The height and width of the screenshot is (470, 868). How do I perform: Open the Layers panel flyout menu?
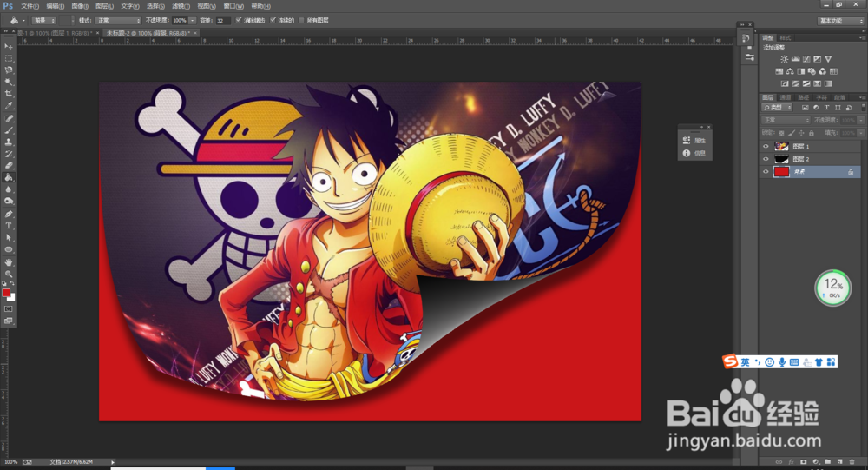coord(863,97)
